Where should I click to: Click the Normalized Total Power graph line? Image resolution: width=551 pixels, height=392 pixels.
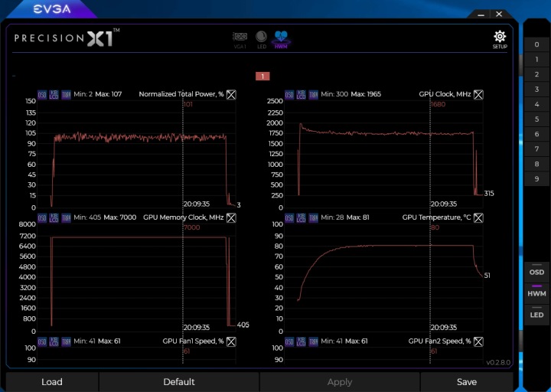coord(141,137)
